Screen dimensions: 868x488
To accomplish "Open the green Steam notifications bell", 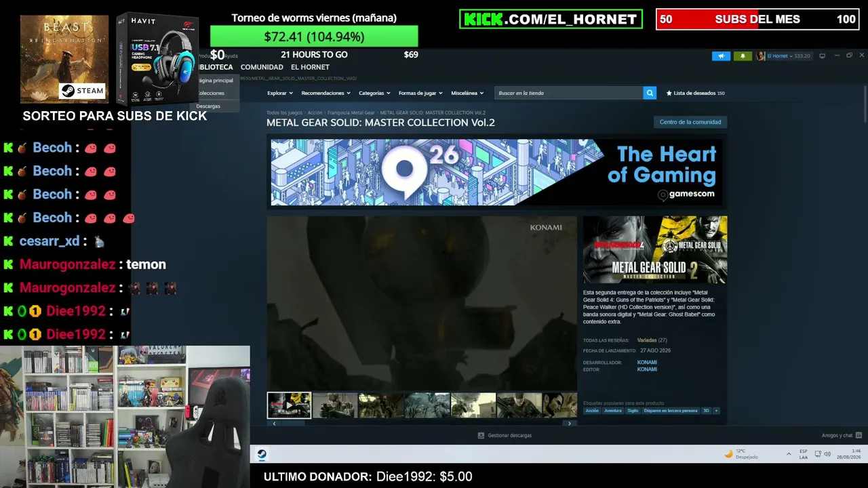I will pyautogui.click(x=743, y=56).
